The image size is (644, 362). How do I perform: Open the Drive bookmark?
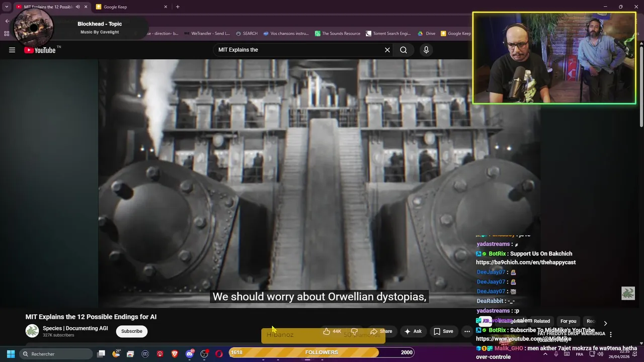[x=427, y=34]
